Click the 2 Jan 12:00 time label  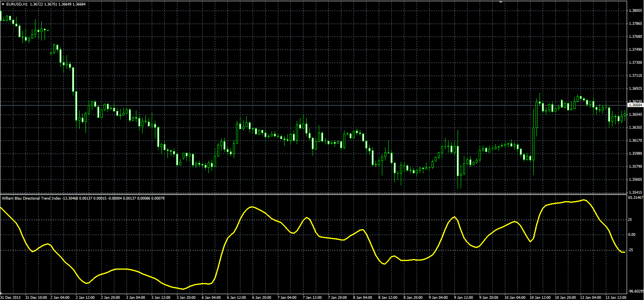pos(85,298)
